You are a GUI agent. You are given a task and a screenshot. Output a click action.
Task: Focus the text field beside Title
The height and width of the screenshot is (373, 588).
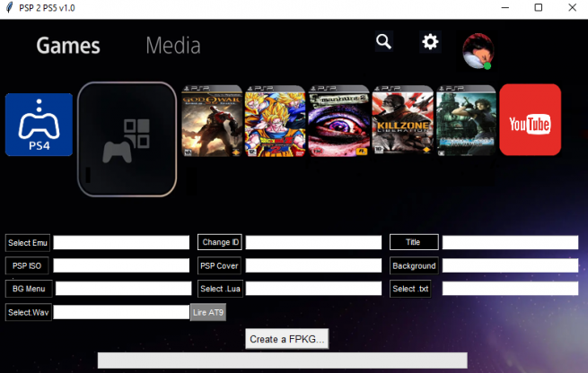tap(510, 243)
